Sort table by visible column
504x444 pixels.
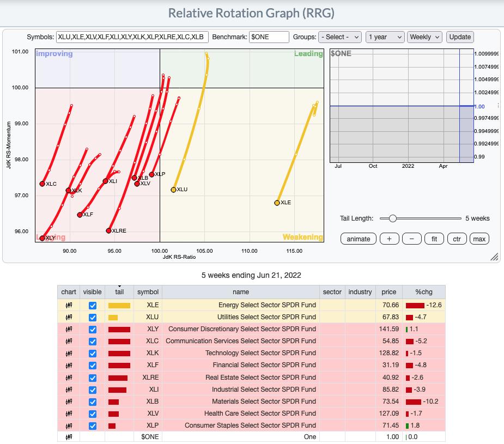92,291
